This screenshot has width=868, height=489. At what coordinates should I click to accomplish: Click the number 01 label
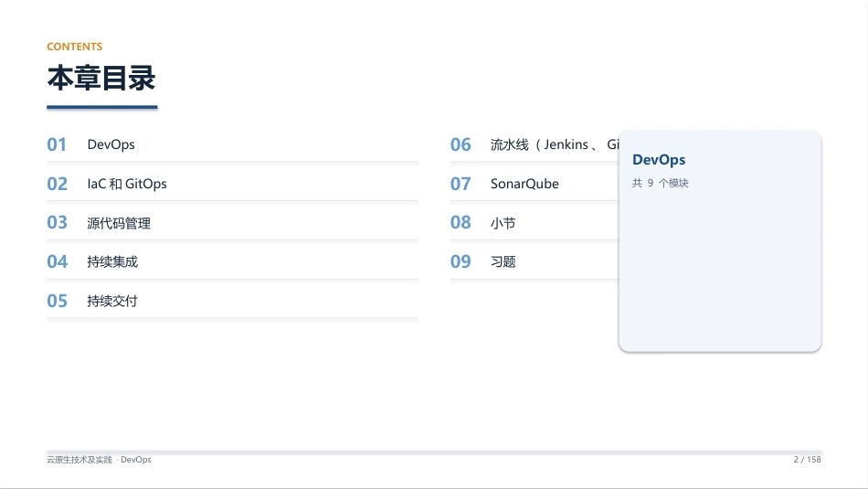(x=57, y=144)
